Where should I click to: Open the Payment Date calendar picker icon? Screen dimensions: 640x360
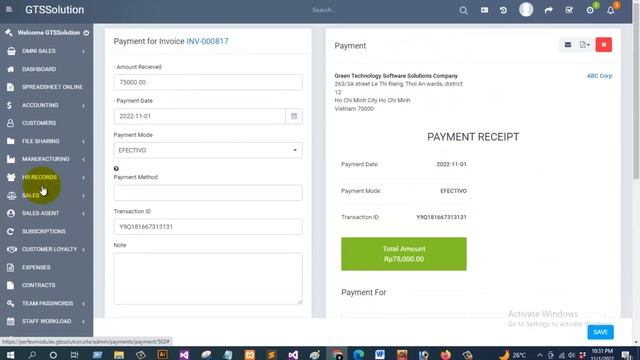[x=294, y=116]
